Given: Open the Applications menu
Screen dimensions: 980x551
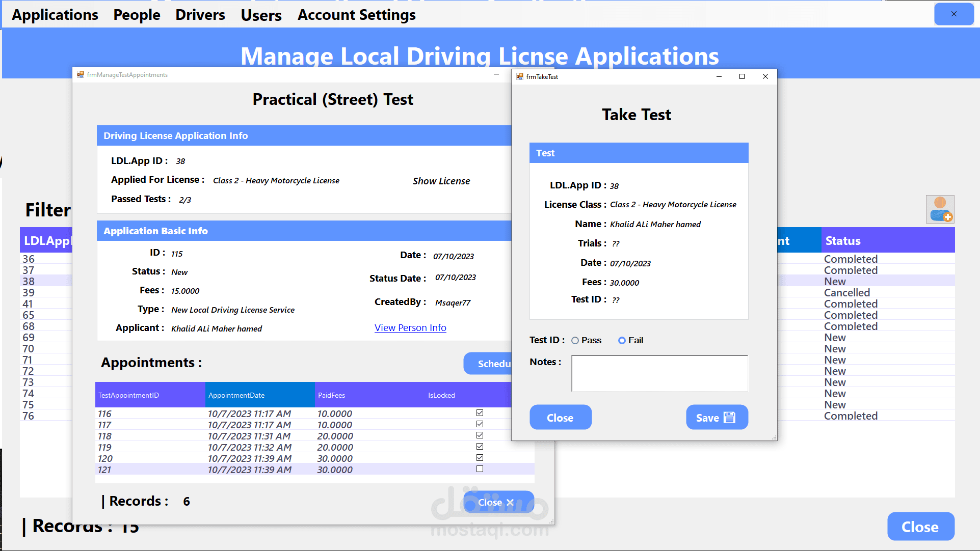Looking at the screenshot, I should pyautogui.click(x=55, y=15).
